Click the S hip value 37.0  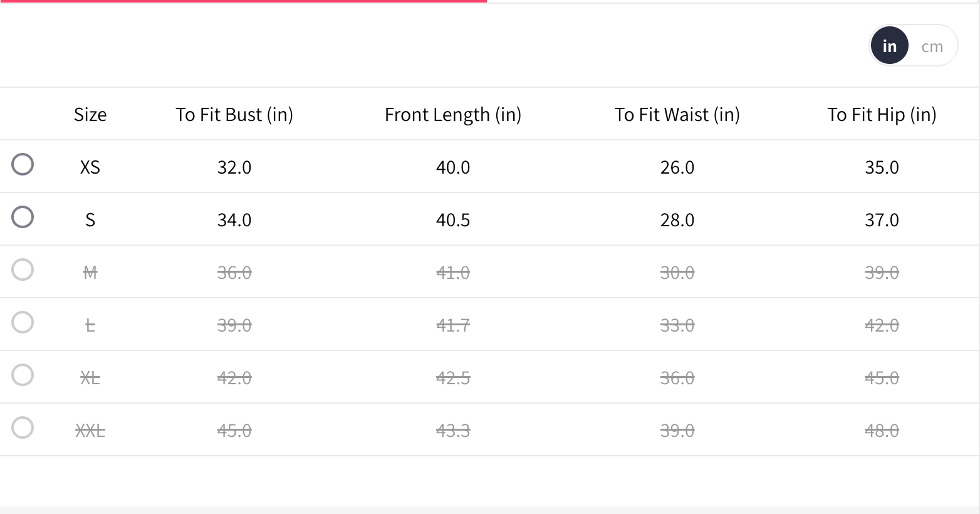(882, 220)
